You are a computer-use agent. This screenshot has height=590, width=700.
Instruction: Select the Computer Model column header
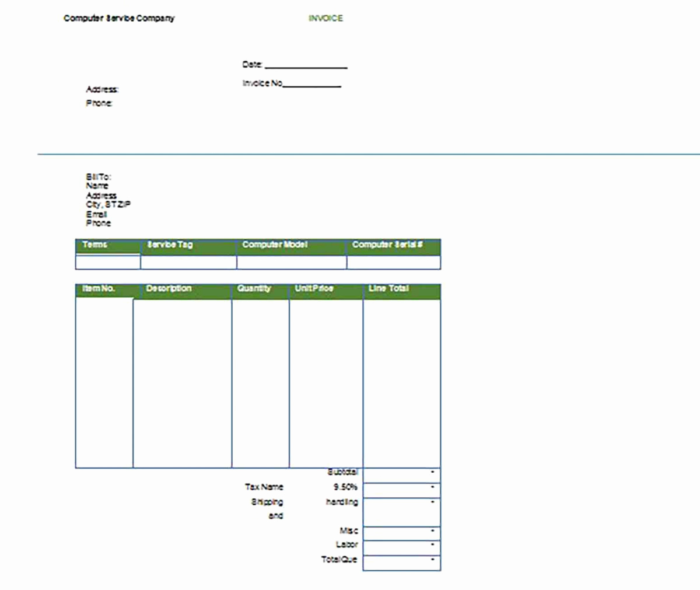pyautogui.click(x=292, y=246)
